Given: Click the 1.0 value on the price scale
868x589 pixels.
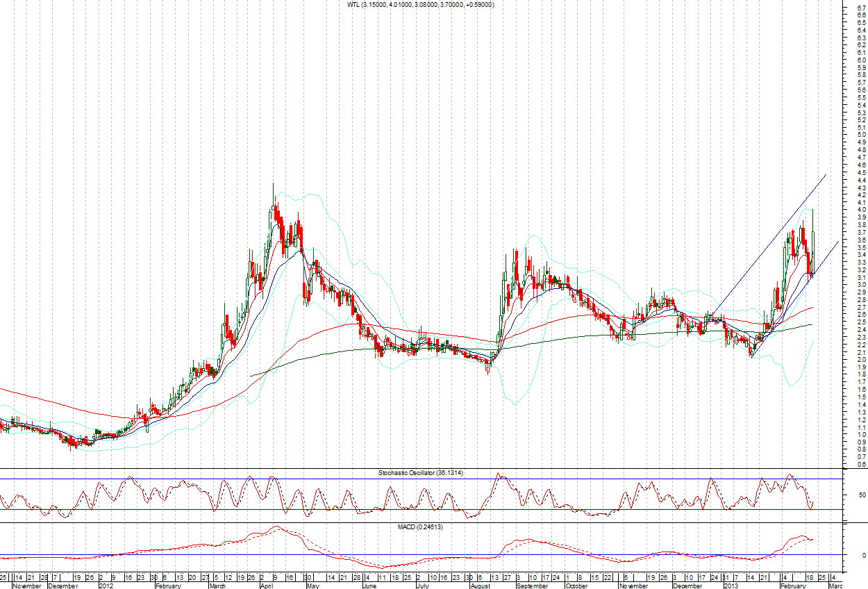Looking at the screenshot, I should (x=860, y=434).
